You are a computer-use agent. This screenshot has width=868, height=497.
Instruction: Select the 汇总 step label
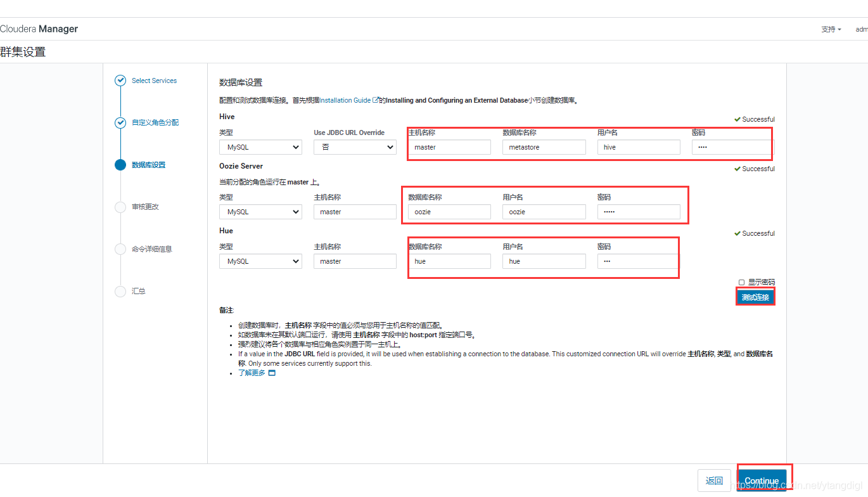point(139,291)
